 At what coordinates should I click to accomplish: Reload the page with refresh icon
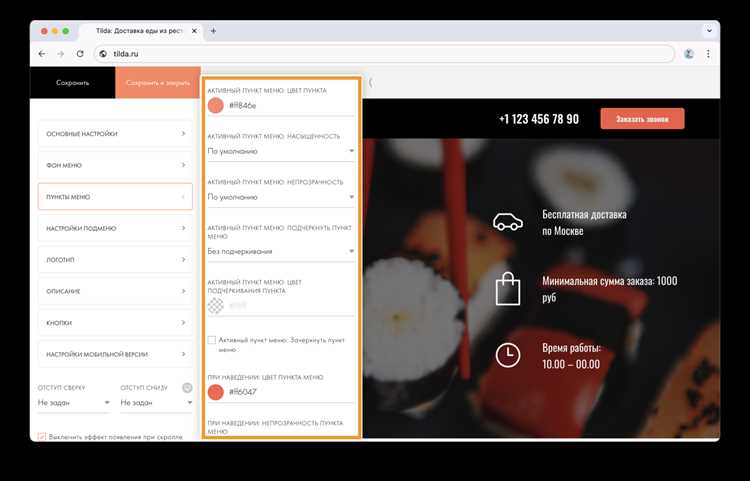point(80,54)
